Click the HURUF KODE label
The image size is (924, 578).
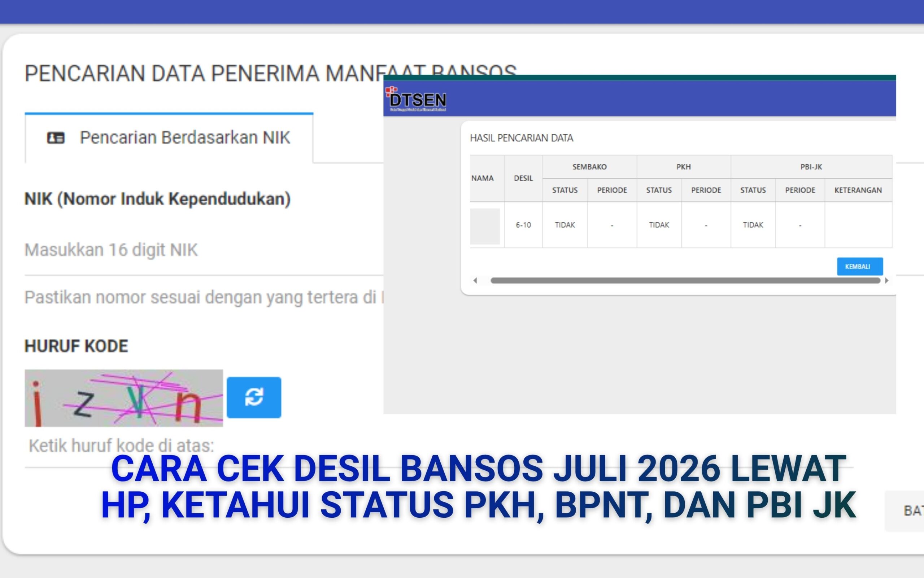77,346
